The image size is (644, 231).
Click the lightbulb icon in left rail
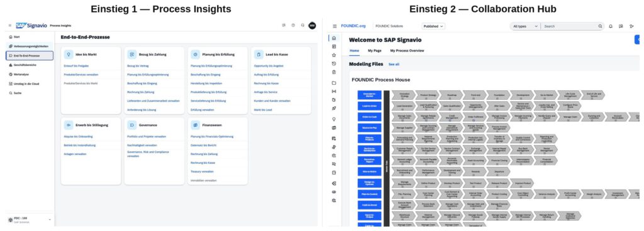coord(333,119)
